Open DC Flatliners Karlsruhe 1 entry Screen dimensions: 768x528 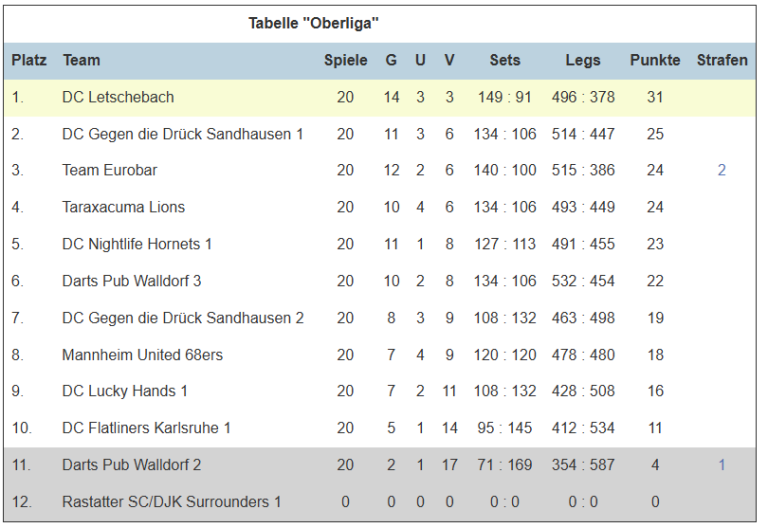point(146,428)
